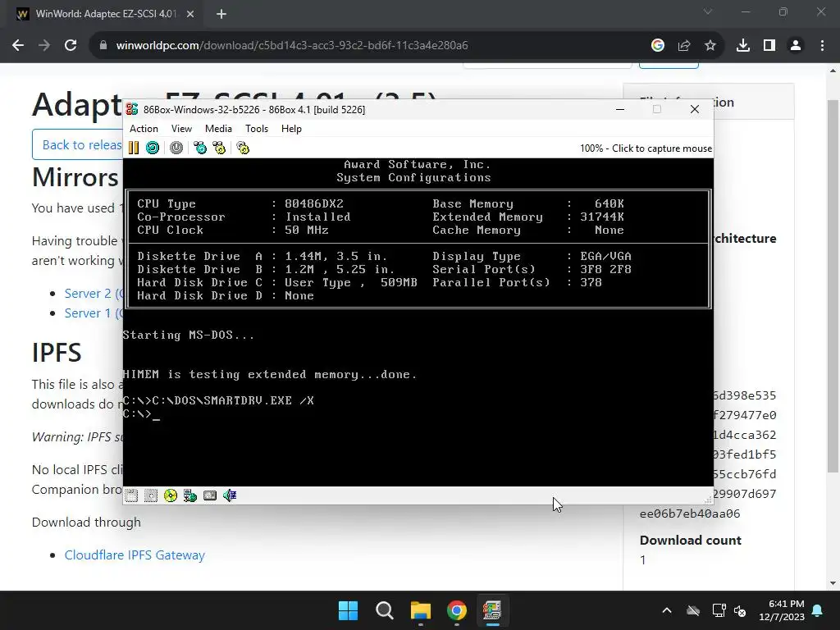Screen dimensions: 840x630
Task: Open the Windows Start menu
Action: [x=348, y=610]
